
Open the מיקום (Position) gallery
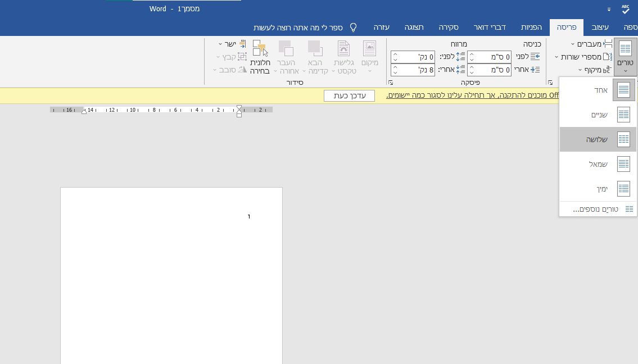369,57
